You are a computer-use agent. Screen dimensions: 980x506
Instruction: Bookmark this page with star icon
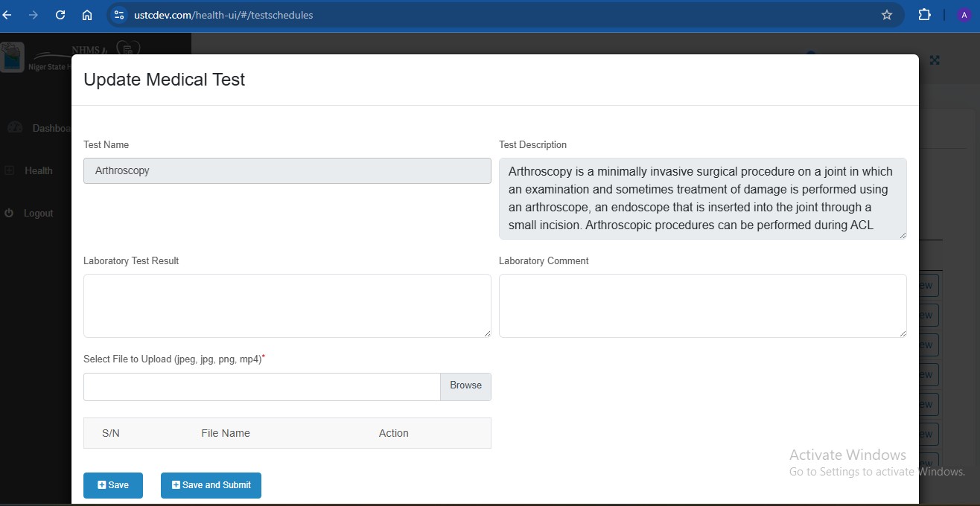pos(886,15)
